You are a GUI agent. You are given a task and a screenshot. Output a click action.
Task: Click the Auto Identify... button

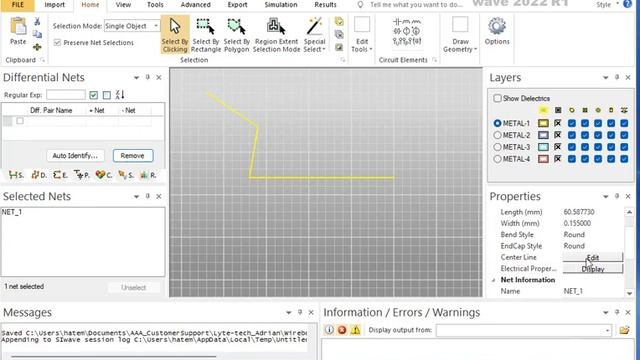coord(75,156)
